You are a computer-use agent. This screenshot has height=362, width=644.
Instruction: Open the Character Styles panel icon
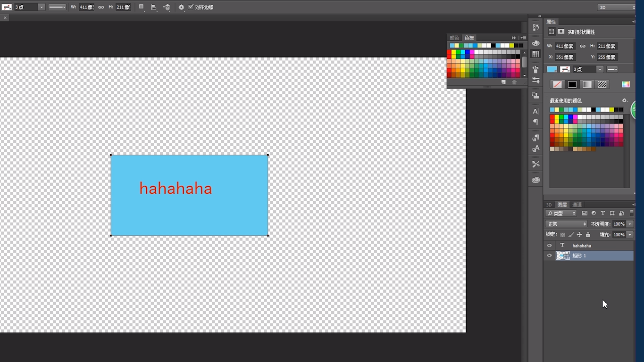pos(535,149)
